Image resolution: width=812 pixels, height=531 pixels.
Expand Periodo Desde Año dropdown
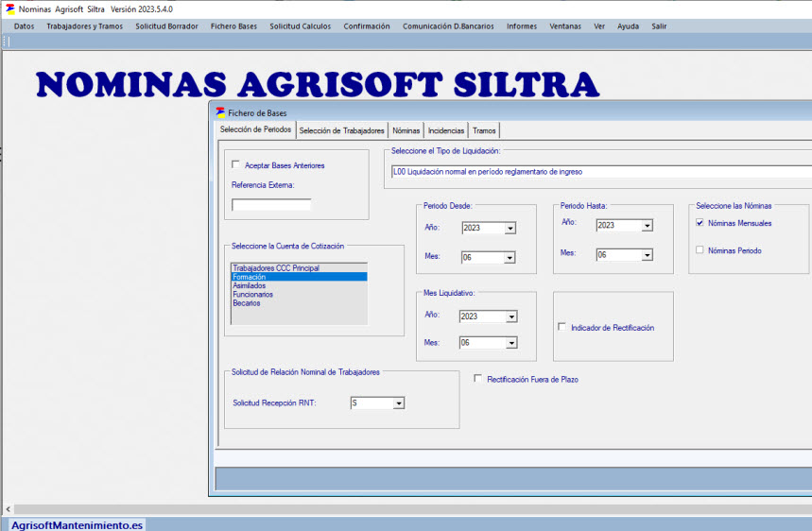[510, 229]
